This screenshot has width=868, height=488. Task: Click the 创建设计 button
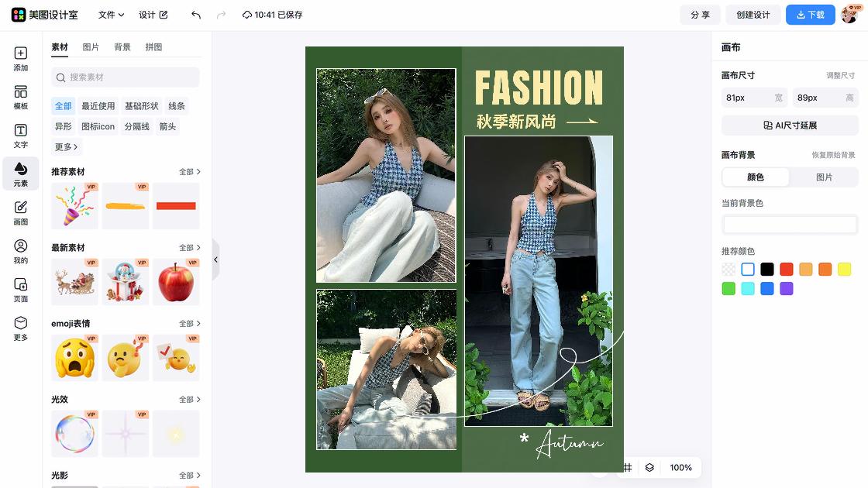tap(753, 15)
